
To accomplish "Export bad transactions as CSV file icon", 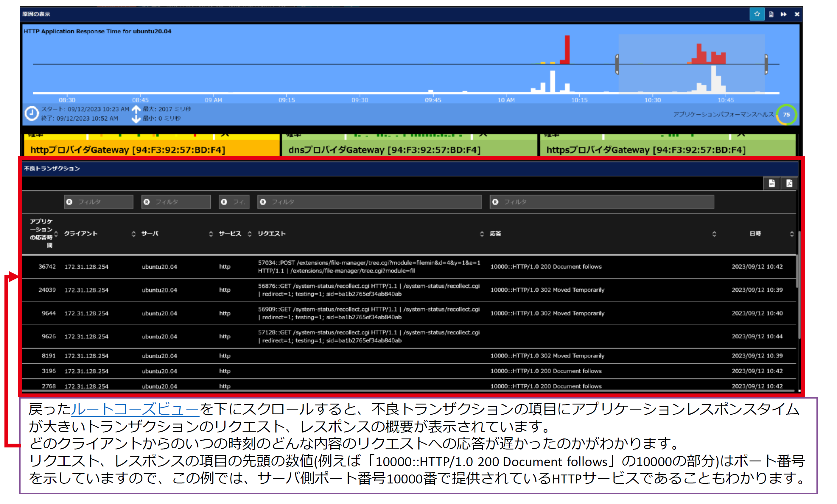I will (x=771, y=183).
